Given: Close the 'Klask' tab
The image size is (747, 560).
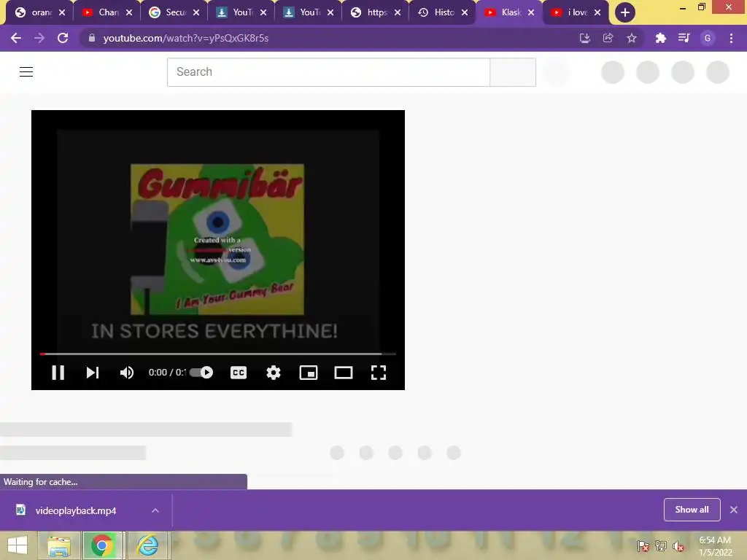Looking at the screenshot, I should pyautogui.click(x=531, y=12).
